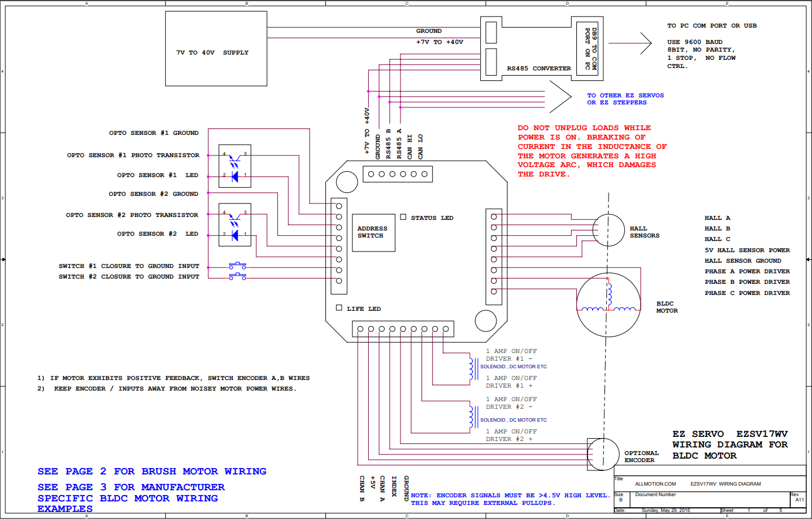Select ALLMOTION.COM in title block
The width and height of the screenshot is (812, 519).
tap(655, 484)
